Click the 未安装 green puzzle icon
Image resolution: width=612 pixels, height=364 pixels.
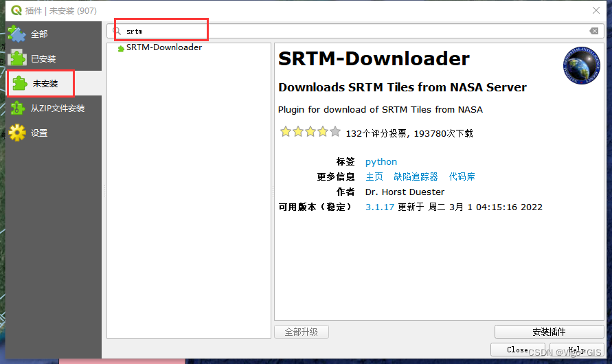(19, 83)
